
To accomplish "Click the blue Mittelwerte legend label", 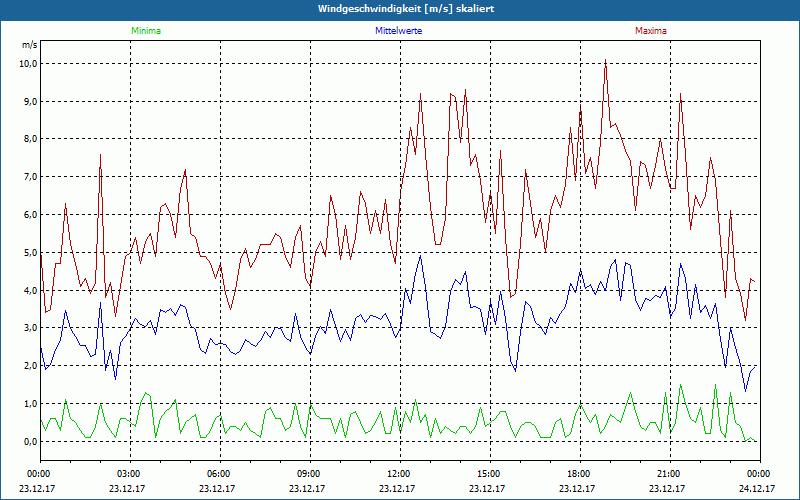I will (398, 31).
